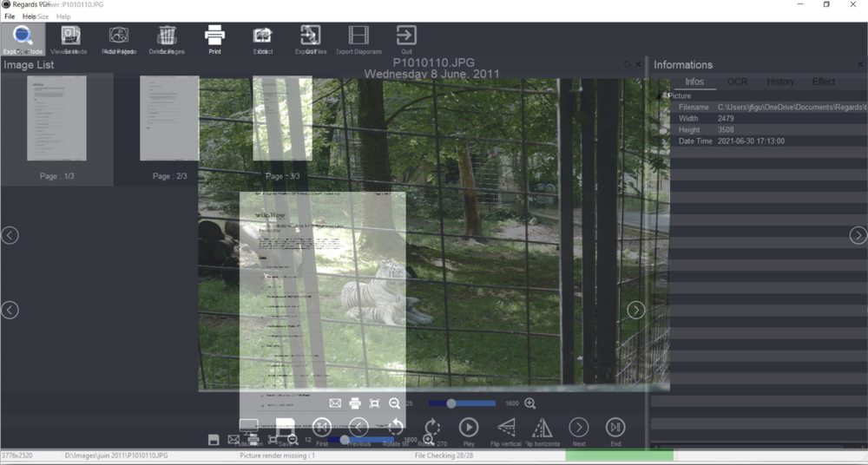
Task: Click the large Save floppy icon
Action: point(285,428)
